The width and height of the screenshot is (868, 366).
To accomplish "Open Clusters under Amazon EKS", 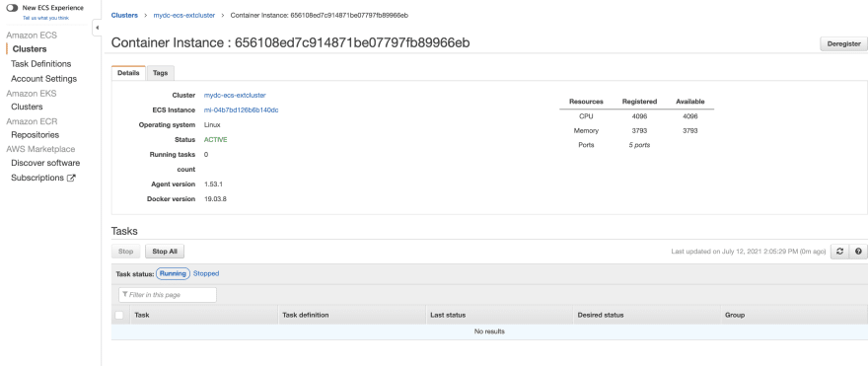I will tap(27, 107).
